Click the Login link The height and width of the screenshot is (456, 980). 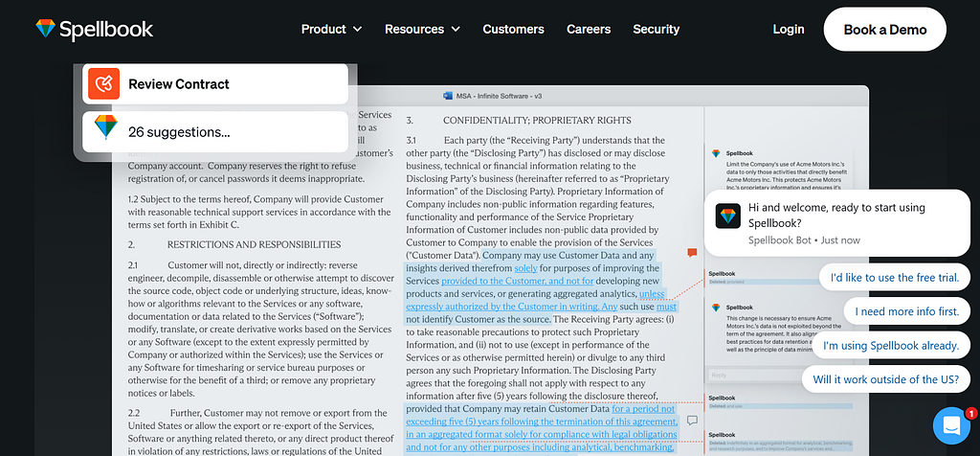789,29
